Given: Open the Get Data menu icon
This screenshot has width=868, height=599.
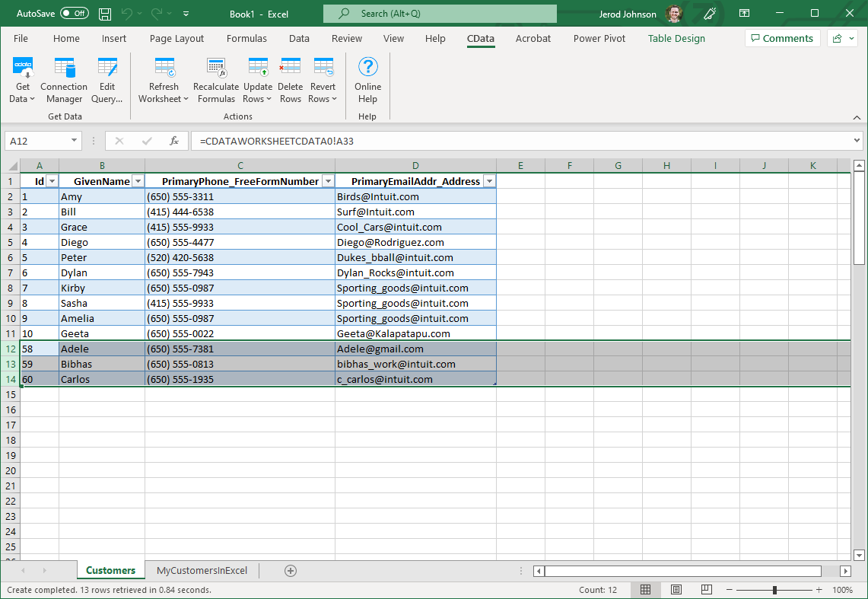Looking at the screenshot, I should tap(23, 69).
